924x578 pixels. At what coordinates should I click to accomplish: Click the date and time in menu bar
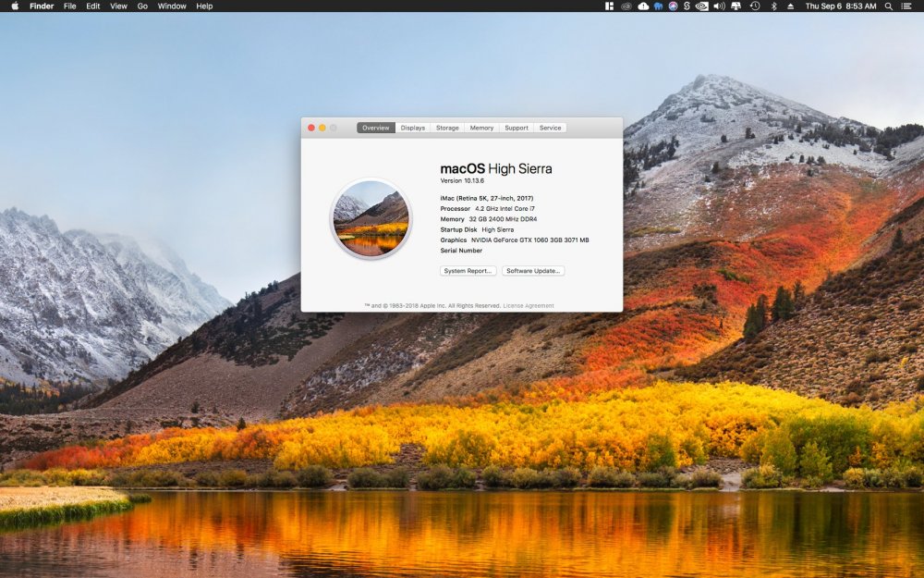(841, 6)
